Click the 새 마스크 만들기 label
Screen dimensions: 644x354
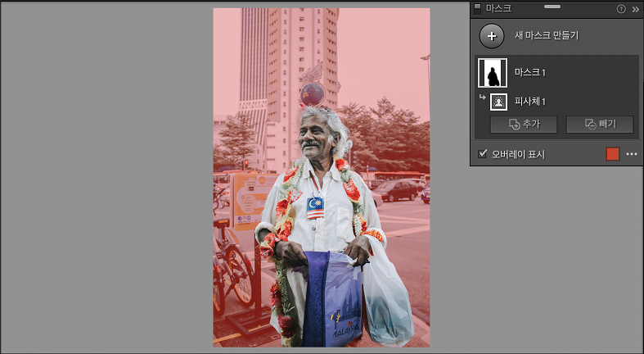coord(547,35)
